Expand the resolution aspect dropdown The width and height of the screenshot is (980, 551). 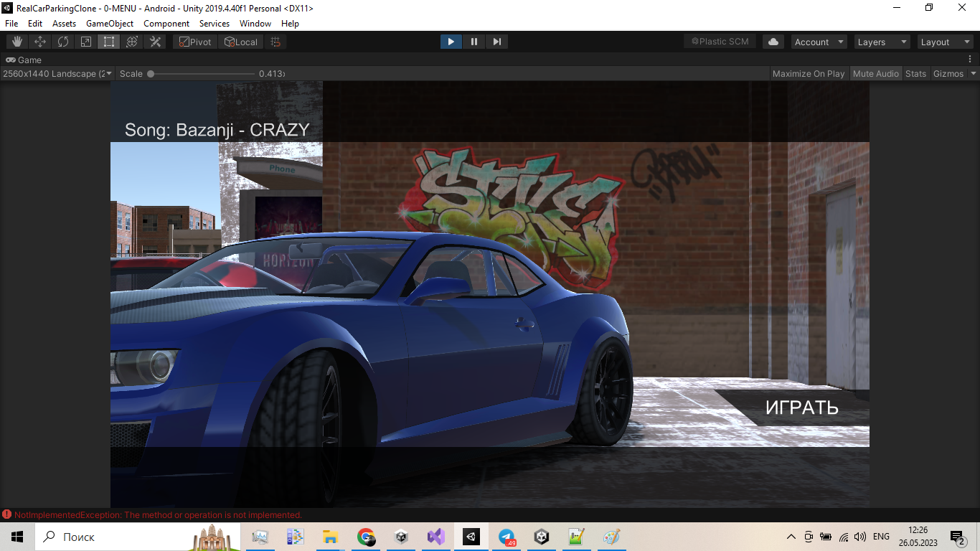(x=57, y=73)
